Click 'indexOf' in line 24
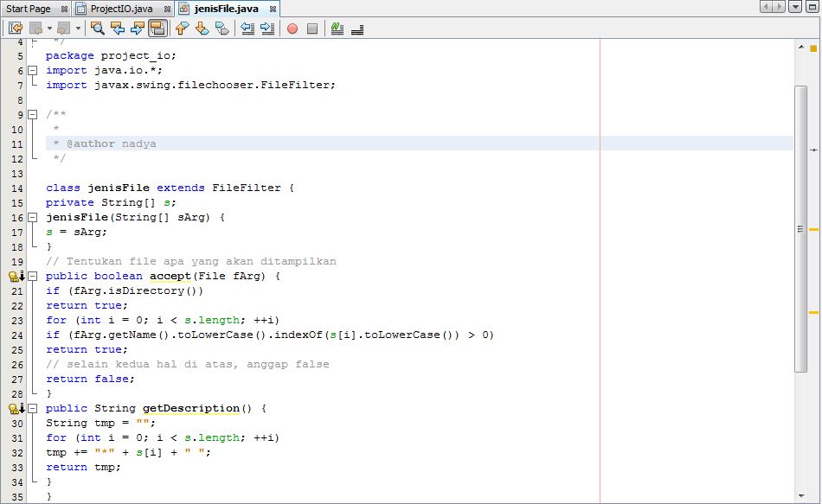Screen dimensions: 822x504 point(299,335)
